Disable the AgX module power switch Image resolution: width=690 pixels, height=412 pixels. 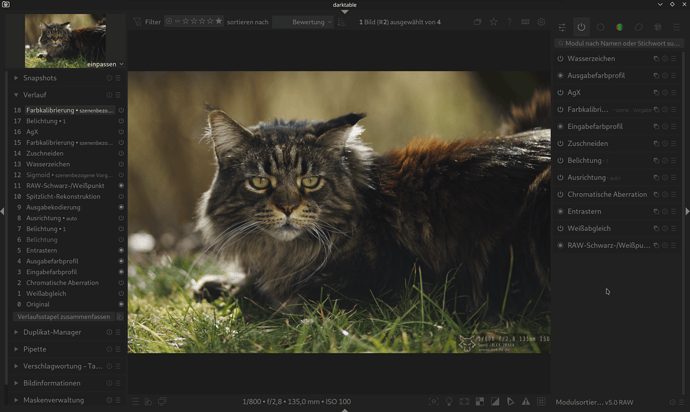tap(560, 93)
